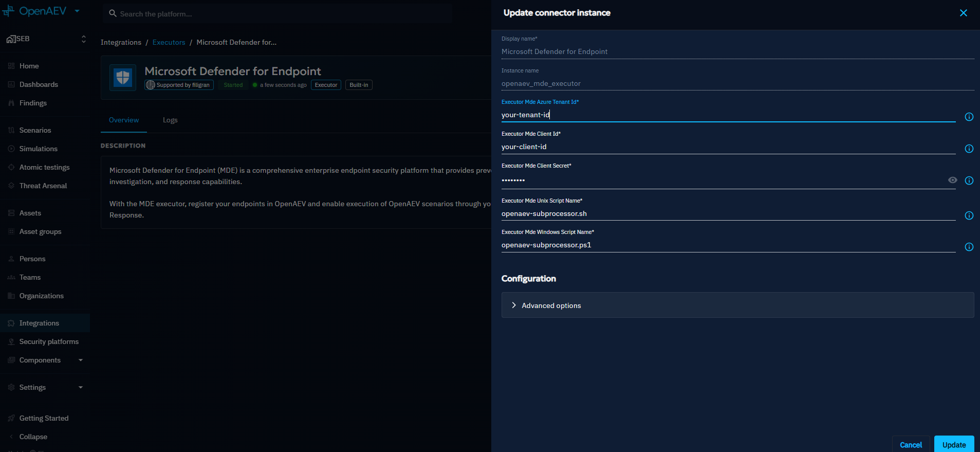Image resolution: width=980 pixels, height=452 pixels.
Task: Click the Executor tag
Action: point(326,85)
